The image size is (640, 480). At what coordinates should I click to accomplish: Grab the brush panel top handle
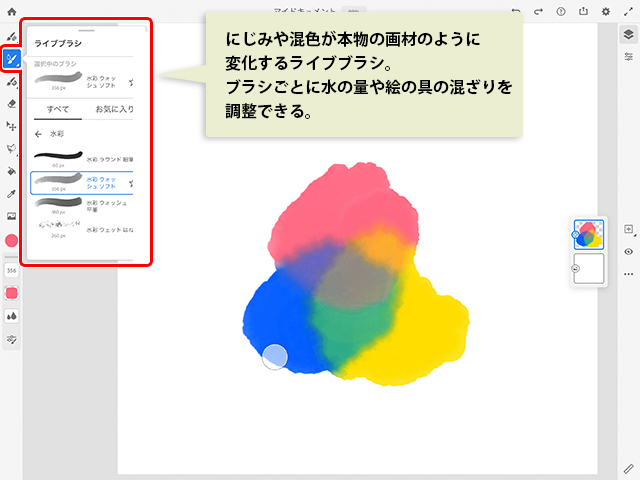(x=87, y=30)
